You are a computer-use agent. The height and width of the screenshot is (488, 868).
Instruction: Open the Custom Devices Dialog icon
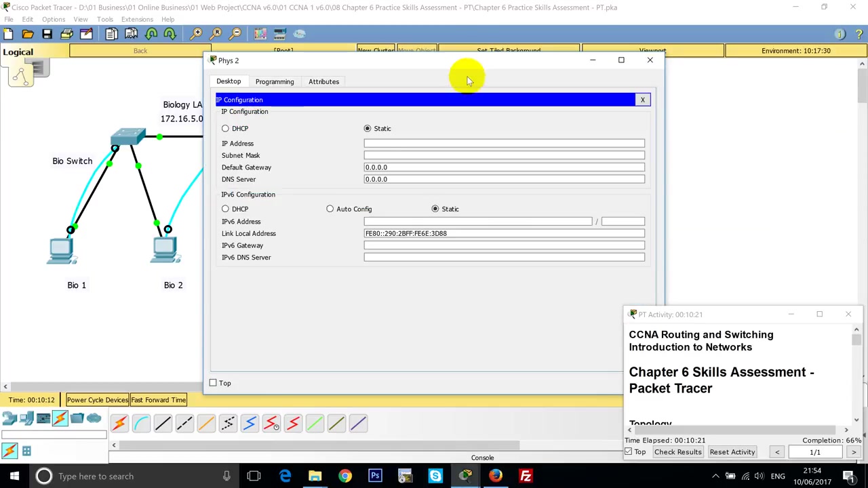280,33
